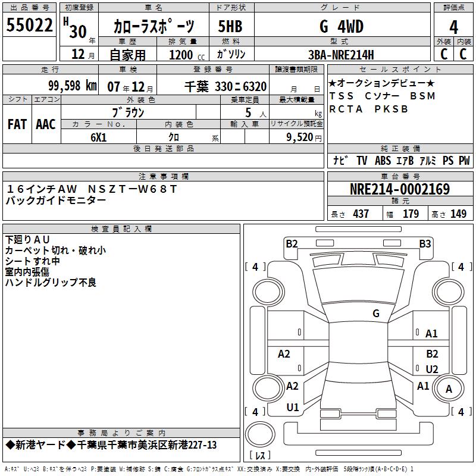
Task: Click yard address 新港ヤード line
Action: pyautogui.click(x=111, y=445)
